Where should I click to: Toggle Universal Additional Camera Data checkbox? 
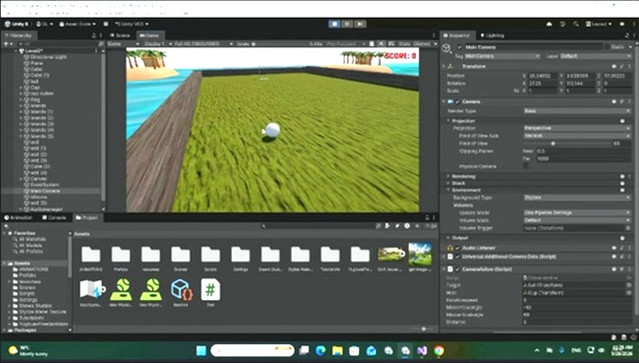458,257
